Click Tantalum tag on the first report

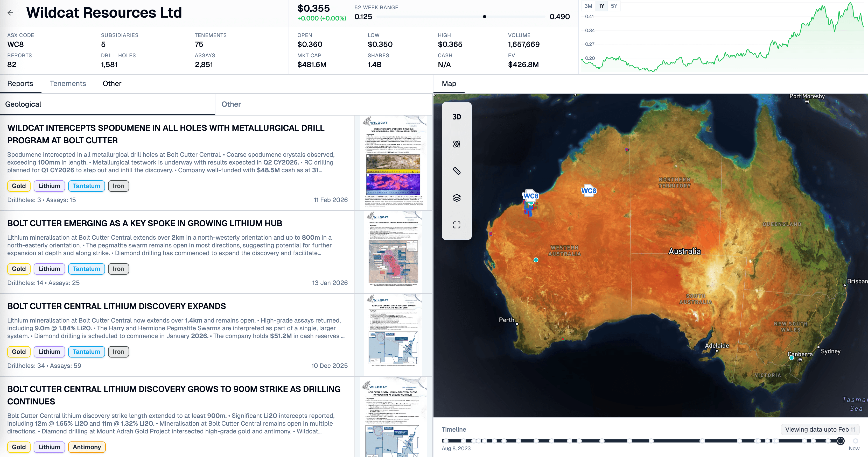point(86,186)
